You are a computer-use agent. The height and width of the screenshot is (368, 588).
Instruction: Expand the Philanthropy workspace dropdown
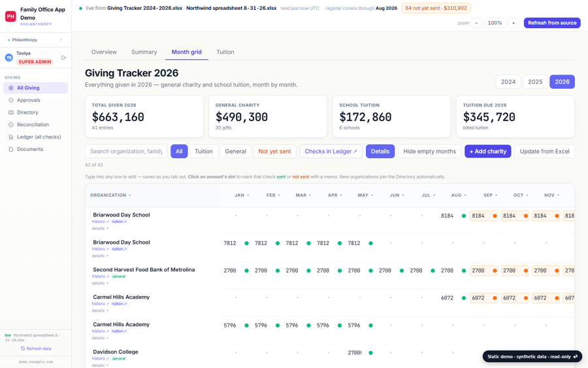(x=36, y=40)
